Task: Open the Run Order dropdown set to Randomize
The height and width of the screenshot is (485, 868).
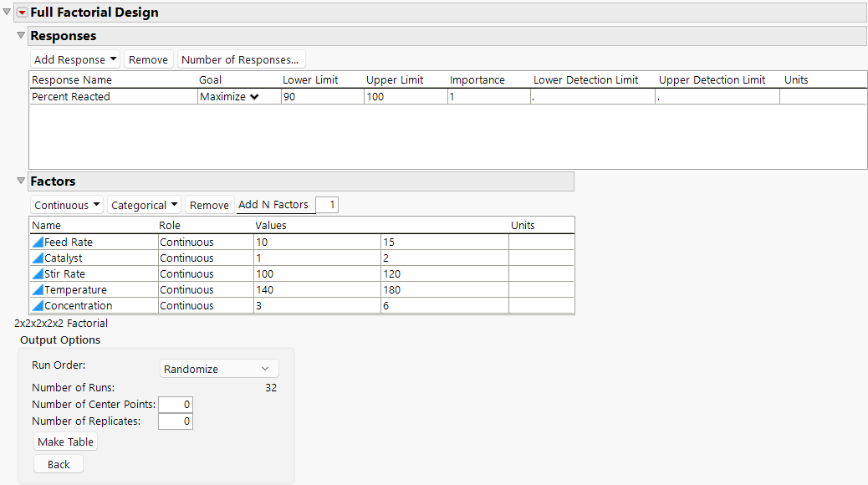Action: tap(218, 368)
